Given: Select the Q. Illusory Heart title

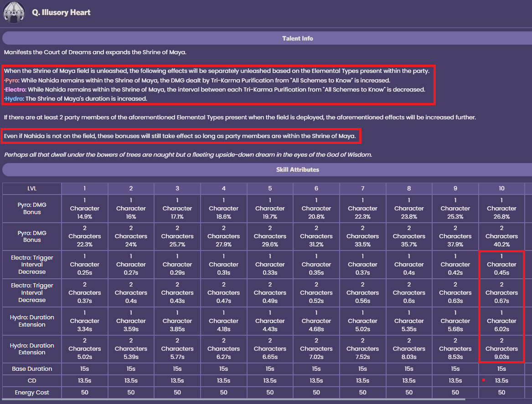Looking at the screenshot, I should (x=61, y=13).
